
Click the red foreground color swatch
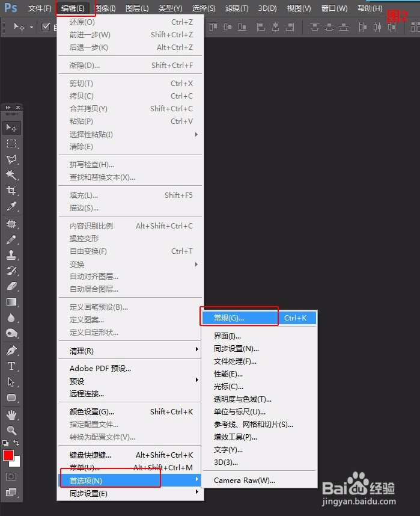pyautogui.click(x=8, y=455)
